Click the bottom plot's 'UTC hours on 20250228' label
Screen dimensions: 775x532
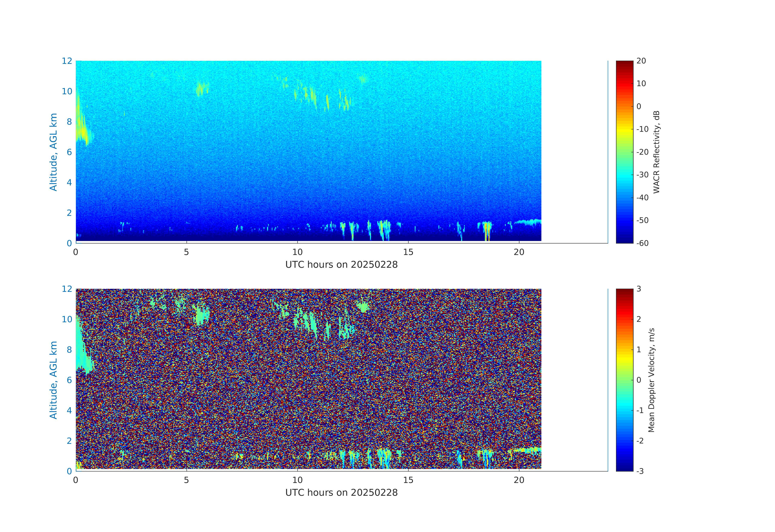click(341, 493)
